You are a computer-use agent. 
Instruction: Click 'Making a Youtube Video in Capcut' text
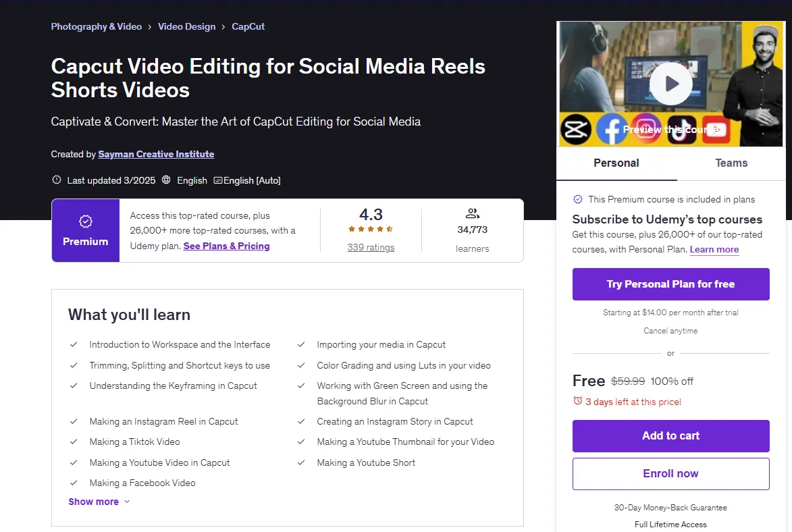[x=159, y=462]
